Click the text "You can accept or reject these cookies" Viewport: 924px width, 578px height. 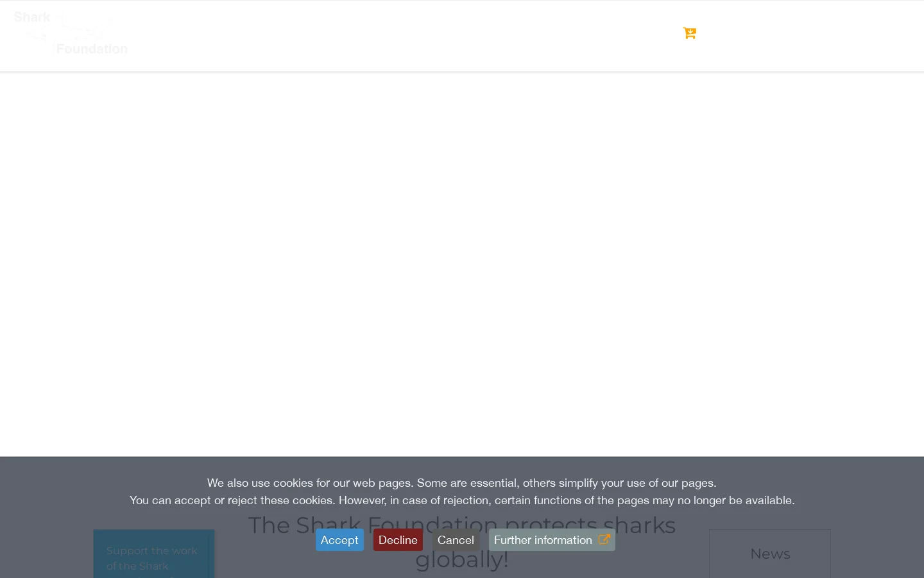click(232, 500)
